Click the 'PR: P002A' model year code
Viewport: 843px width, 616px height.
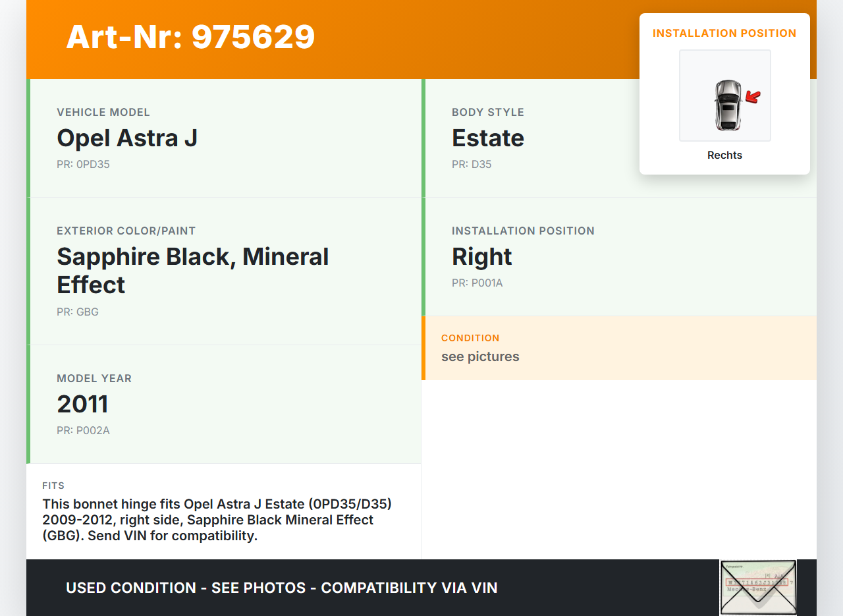tap(83, 431)
